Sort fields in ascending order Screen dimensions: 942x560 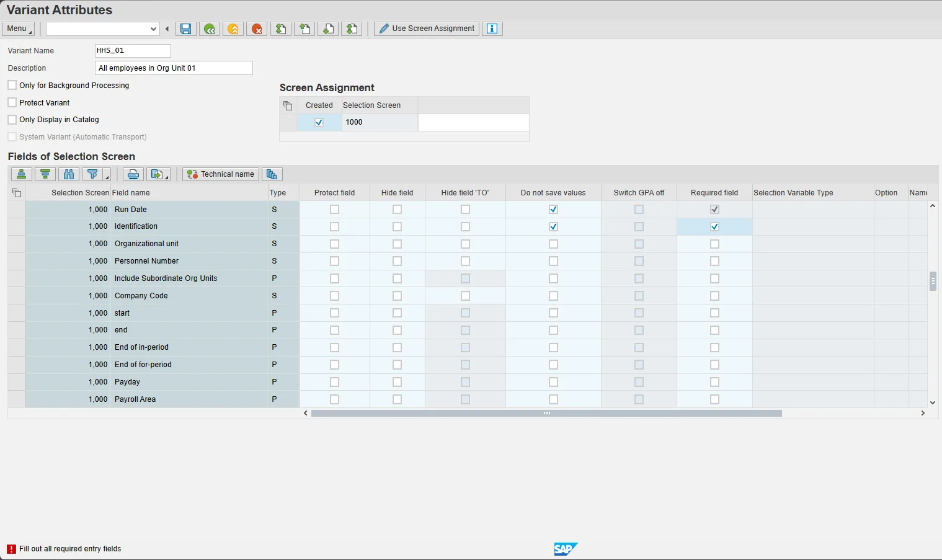[21, 175]
